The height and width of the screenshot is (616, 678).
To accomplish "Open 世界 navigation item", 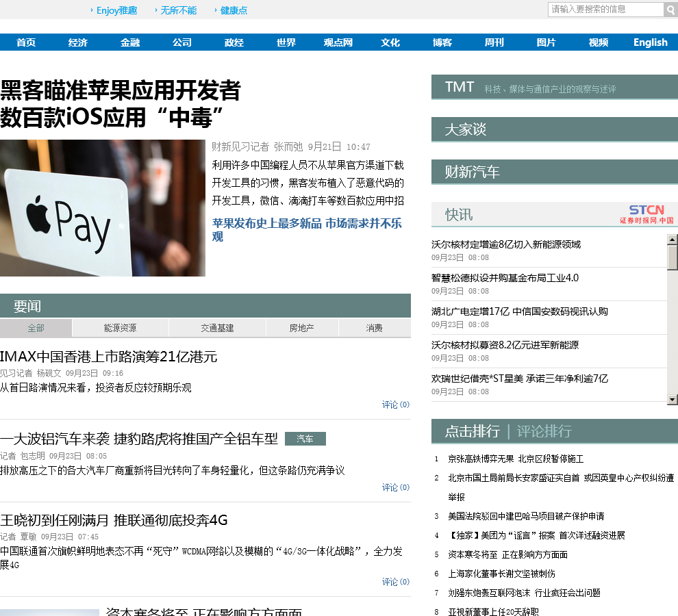I will coord(286,42).
